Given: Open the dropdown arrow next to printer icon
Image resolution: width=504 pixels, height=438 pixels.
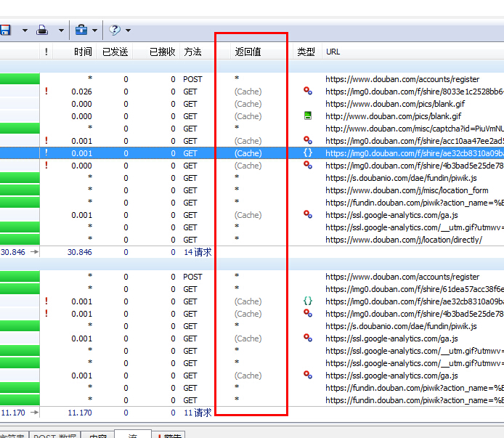Looking at the screenshot, I should 61,31.
